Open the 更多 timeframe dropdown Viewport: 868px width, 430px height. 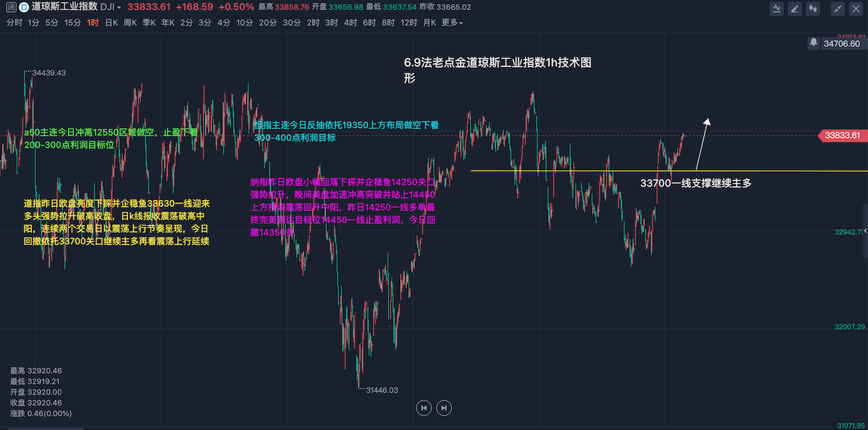(x=452, y=22)
